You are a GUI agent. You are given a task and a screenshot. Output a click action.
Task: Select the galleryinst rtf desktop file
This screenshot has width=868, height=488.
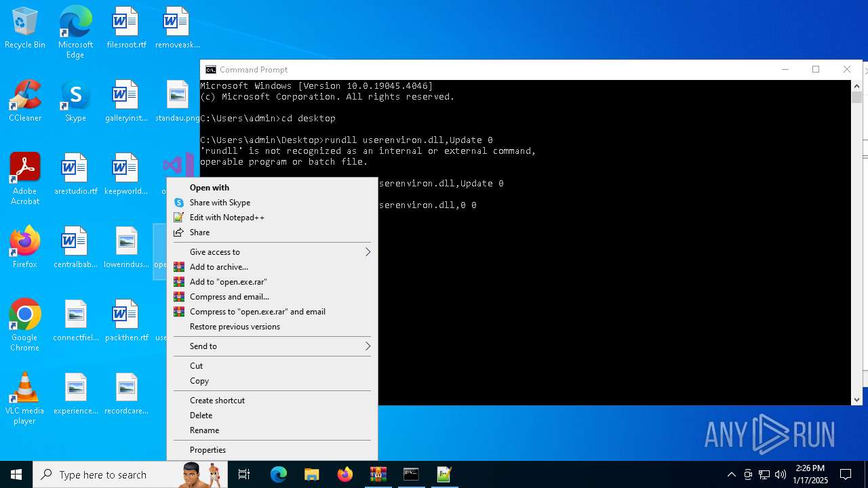[126, 102]
